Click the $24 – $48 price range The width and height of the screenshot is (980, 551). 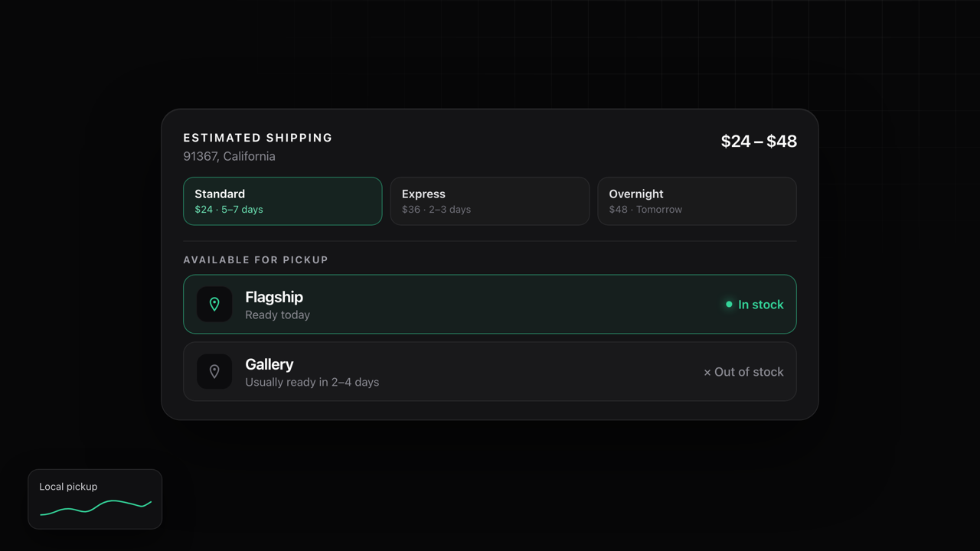759,141
